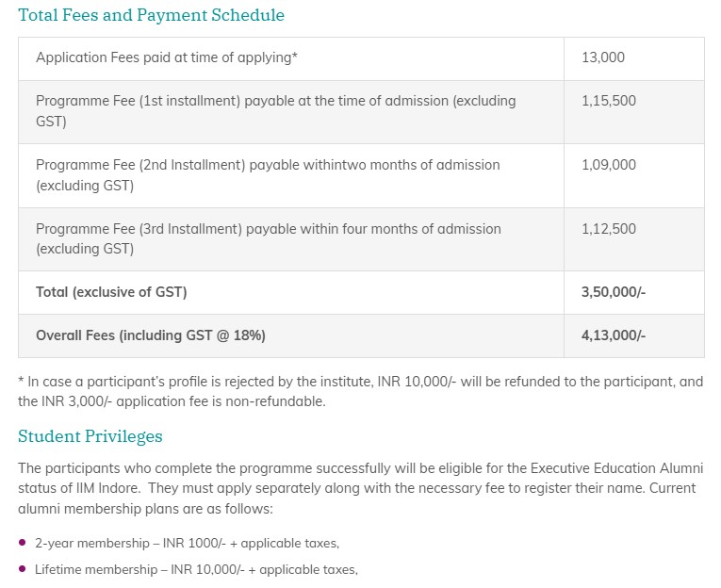Click the 13,000 application fee amount
Viewport: 721px width, 588px height.
603,57
